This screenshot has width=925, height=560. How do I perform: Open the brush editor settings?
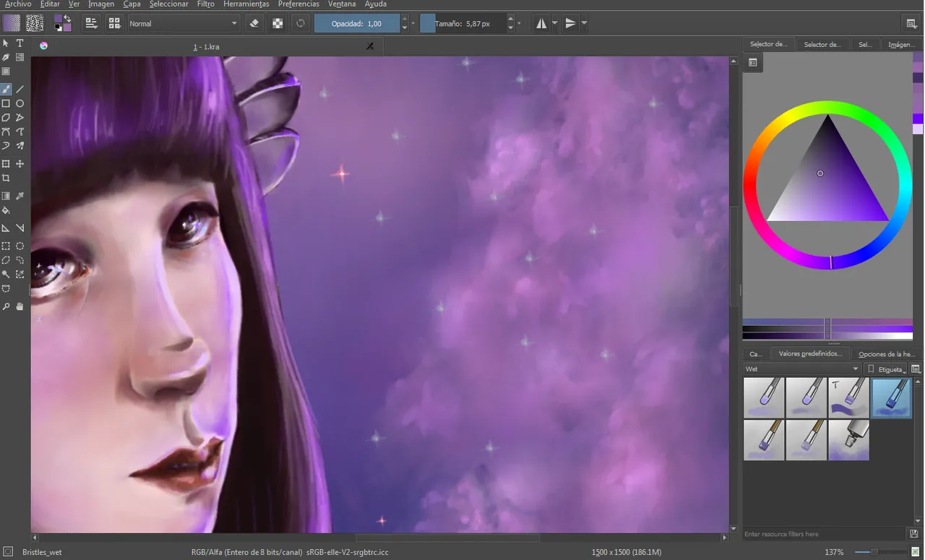coord(91,23)
